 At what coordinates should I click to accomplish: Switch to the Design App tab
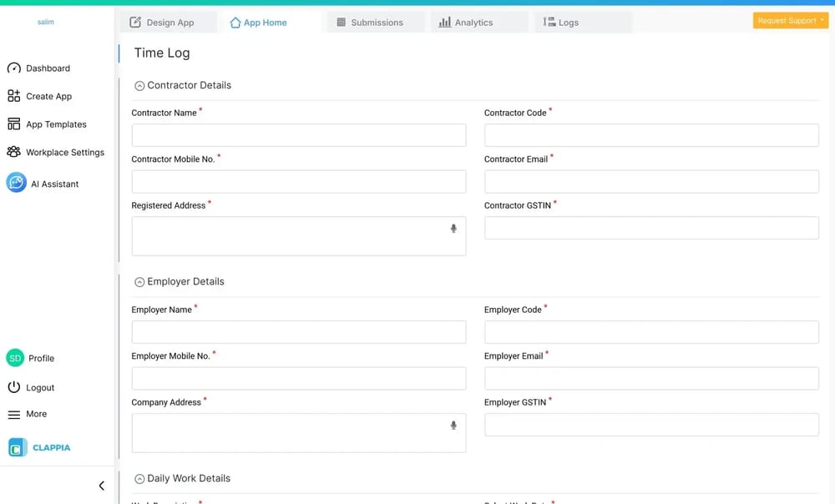(x=167, y=22)
